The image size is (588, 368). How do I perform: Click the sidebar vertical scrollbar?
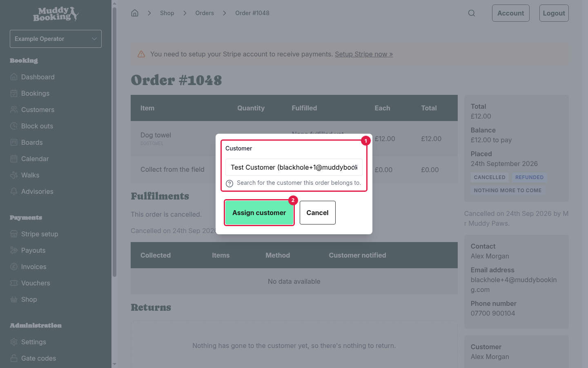[x=114, y=142]
